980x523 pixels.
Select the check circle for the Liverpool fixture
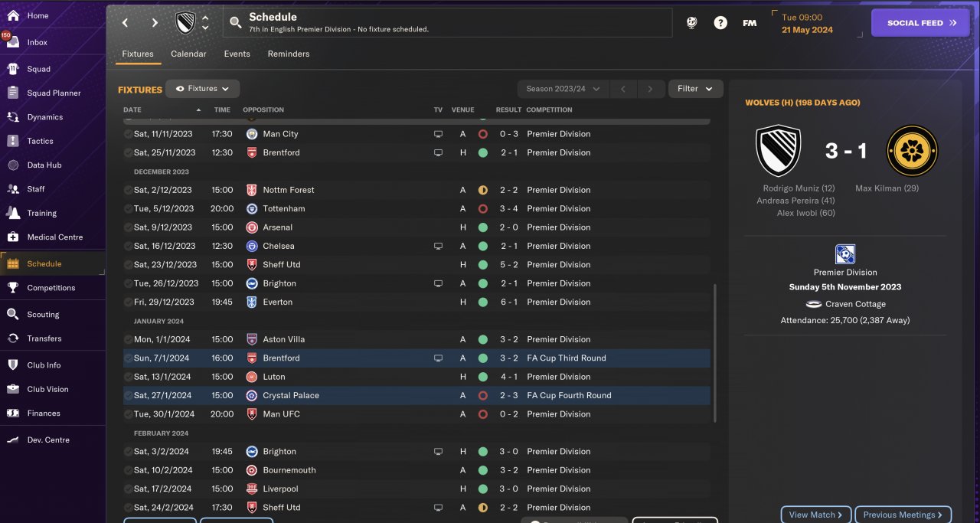pyautogui.click(x=128, y=489)
